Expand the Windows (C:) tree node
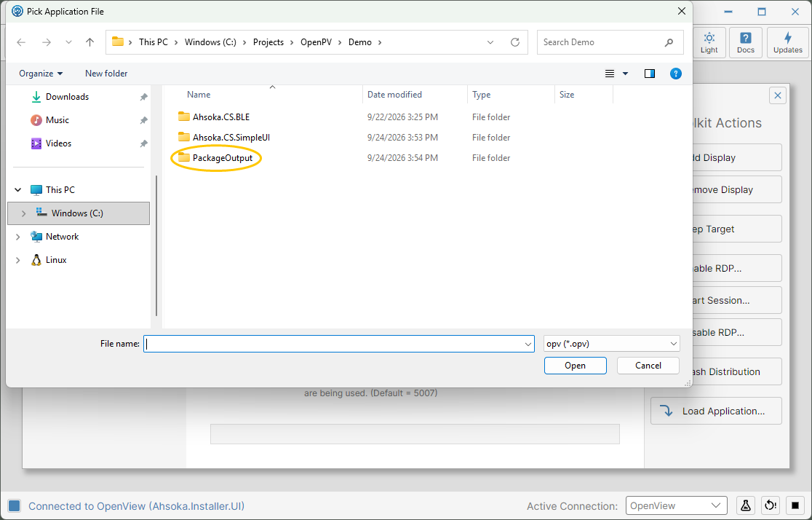The height and width of the screenshot is (520, 812). 23,213
